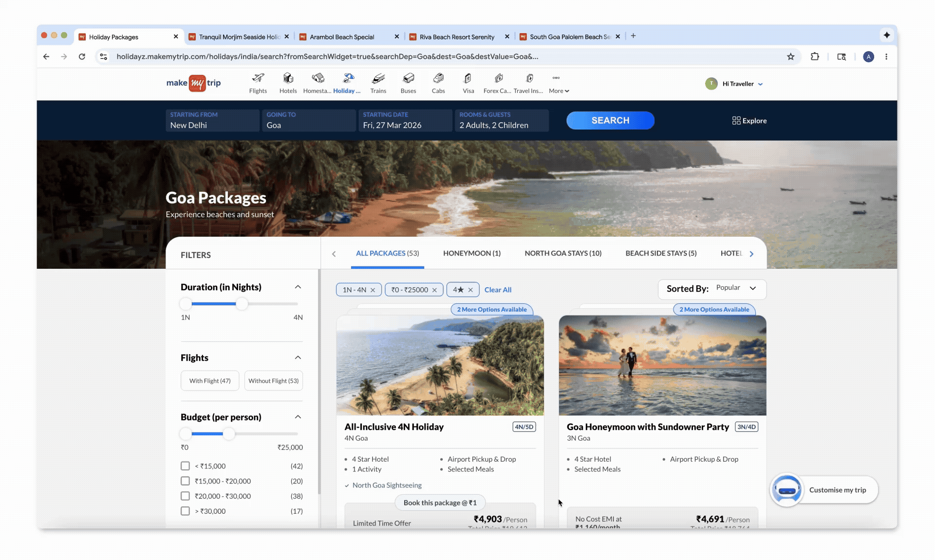Check the > ₹30,000 budget box
Image resolution: width=935 pixels, height=560 pixels.
coord(185,511)
